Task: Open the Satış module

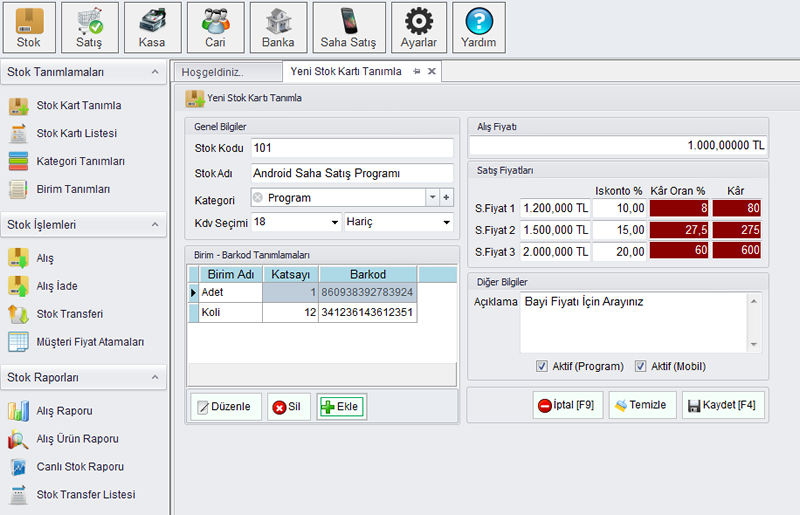Action: (x=90, y=28)
